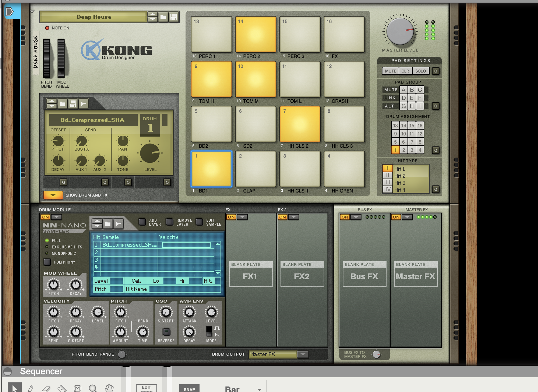The height and width of the screenshot is (392, 538).
Task: Select the magnifying glass zoom tool
Action: point(93,388)
